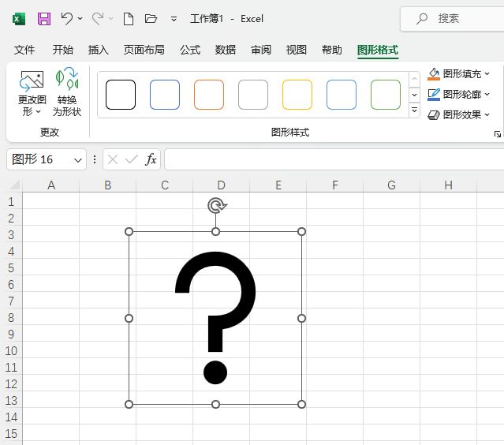Click the formula bar confirm checkmark

[x=132, y=159]
